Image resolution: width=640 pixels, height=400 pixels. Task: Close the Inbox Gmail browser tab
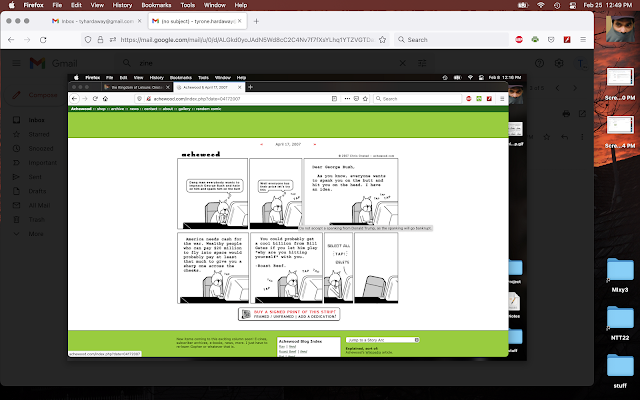pos(140,21)
